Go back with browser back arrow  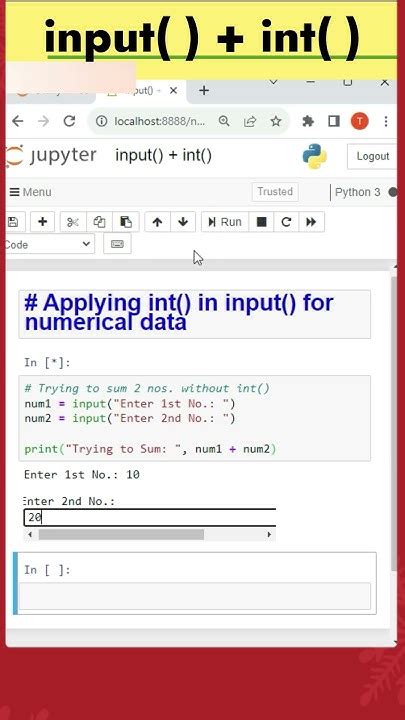(18, 121)
